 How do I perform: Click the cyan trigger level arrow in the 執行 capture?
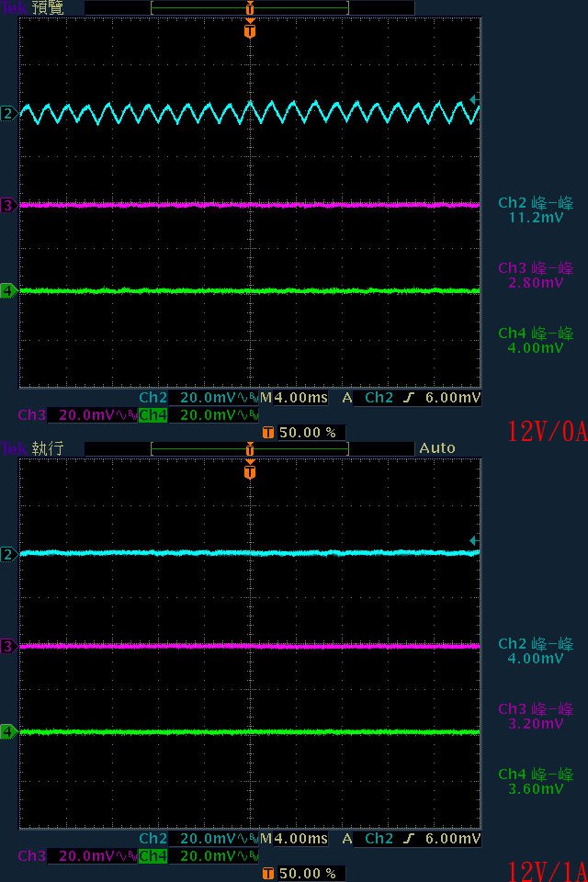(474, 541)
